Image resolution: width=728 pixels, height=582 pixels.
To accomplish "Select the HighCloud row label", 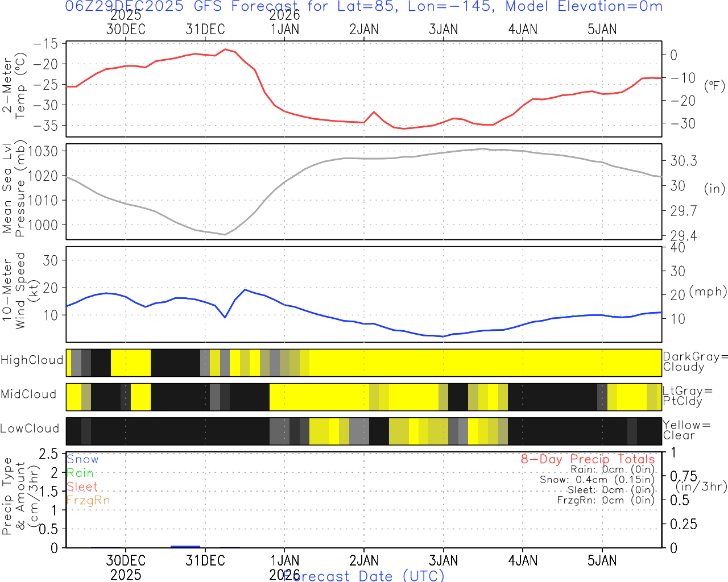I will [x=32, y=360].
